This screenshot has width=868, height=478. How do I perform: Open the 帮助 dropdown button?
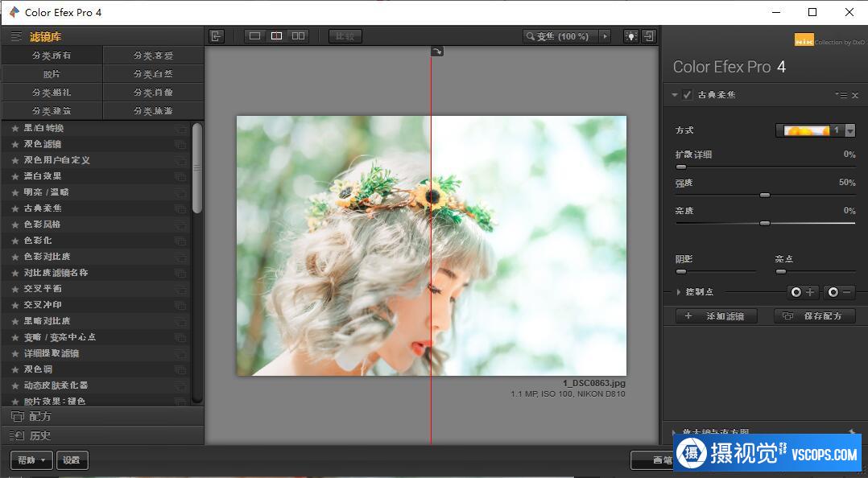tap(31, 460)
